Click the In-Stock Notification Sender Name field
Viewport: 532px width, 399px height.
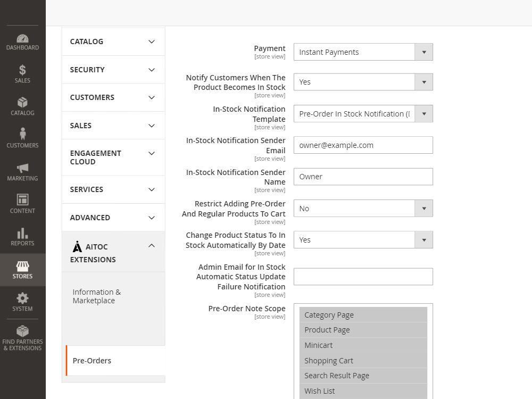pos(363,177)
